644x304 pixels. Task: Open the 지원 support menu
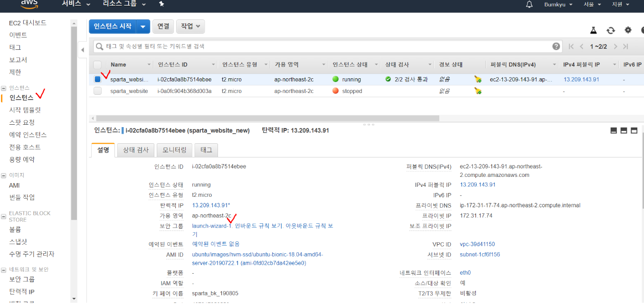coord(621,4)
